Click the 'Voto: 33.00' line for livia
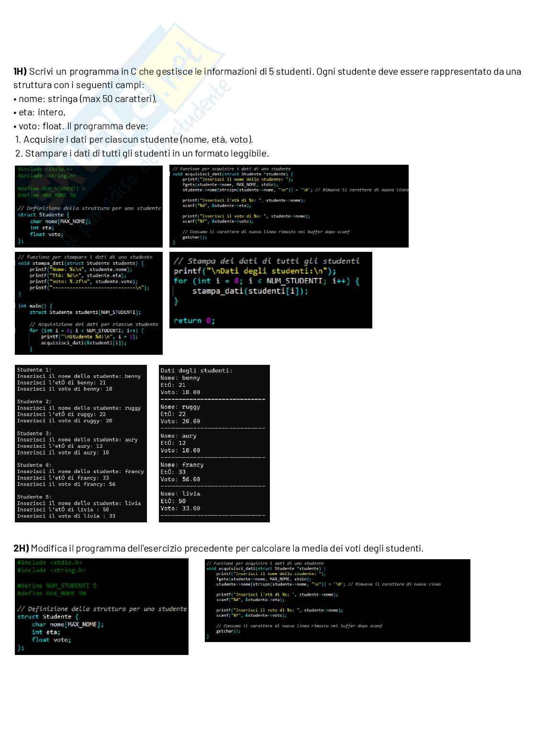535x756 pixels. click(x=180, y=508)
